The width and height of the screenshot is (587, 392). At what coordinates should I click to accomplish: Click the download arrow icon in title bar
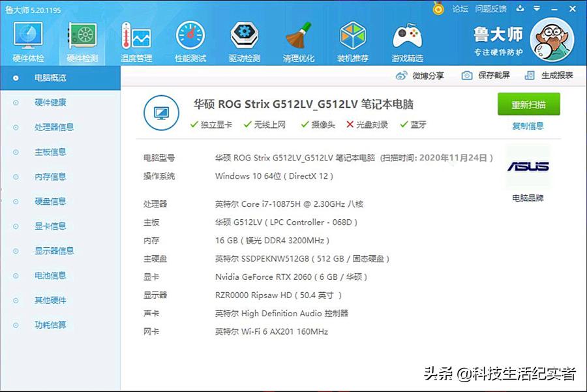(521, 9)
